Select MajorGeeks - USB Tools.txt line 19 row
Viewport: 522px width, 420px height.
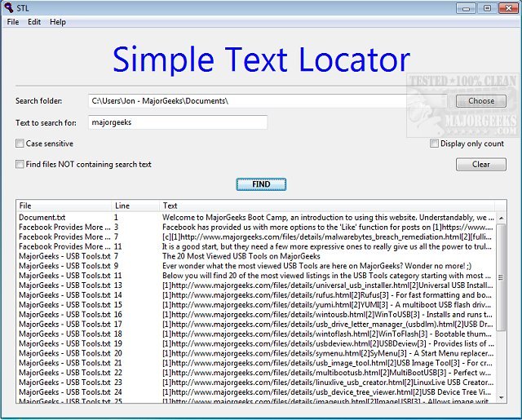(x=255, y=343)
